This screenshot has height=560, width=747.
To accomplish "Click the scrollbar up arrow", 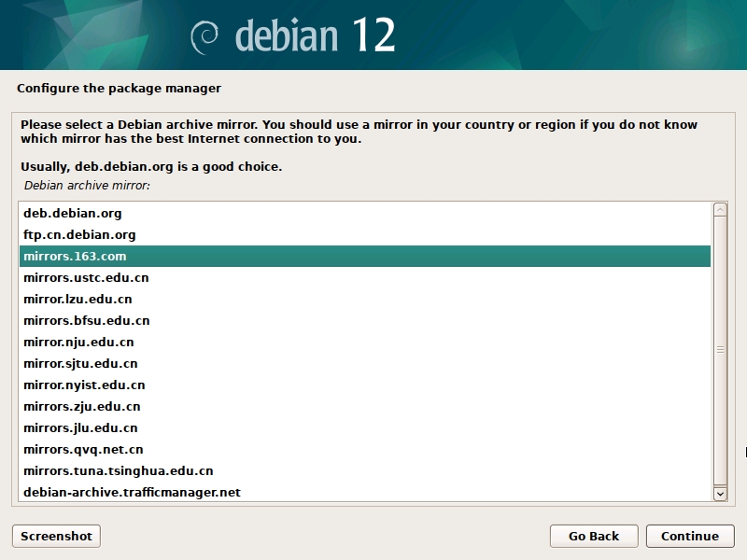I will tap(720, 210).
